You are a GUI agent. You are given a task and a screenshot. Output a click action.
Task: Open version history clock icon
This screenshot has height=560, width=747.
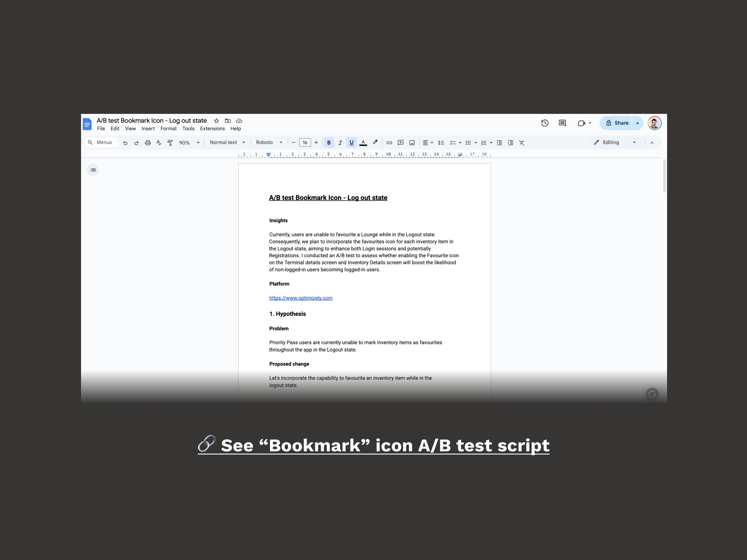[x=545, y=123]
